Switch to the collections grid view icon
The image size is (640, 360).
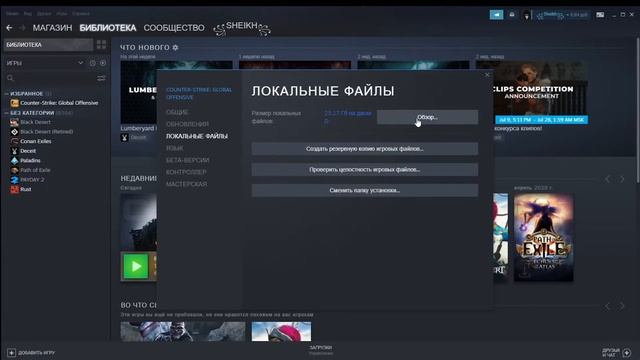(101, 44)
